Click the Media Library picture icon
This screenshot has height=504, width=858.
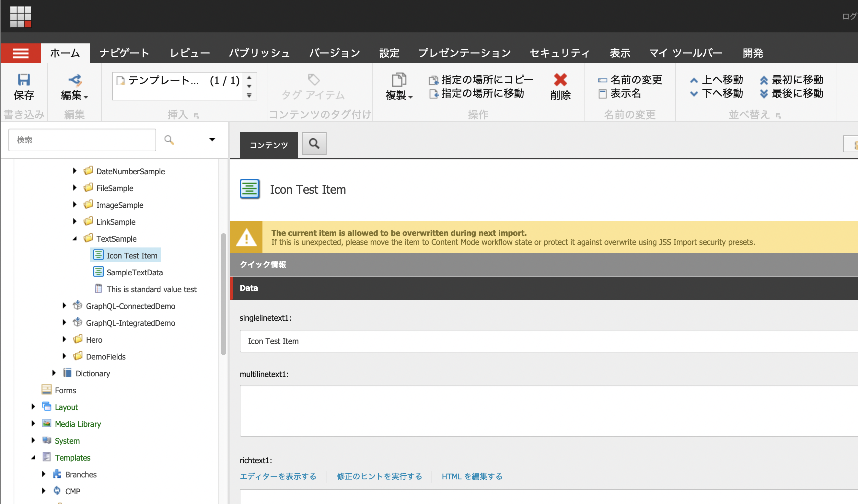tap(47, 423)
